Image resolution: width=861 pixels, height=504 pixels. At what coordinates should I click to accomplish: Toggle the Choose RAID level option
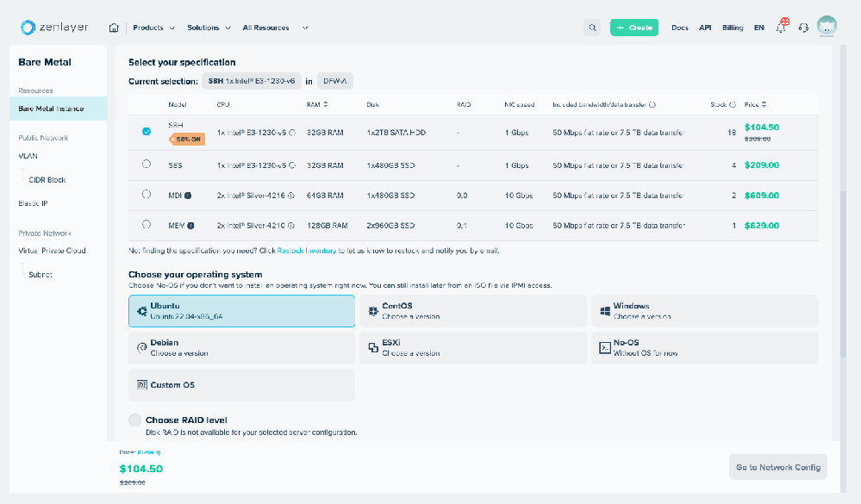click(135, 420)
